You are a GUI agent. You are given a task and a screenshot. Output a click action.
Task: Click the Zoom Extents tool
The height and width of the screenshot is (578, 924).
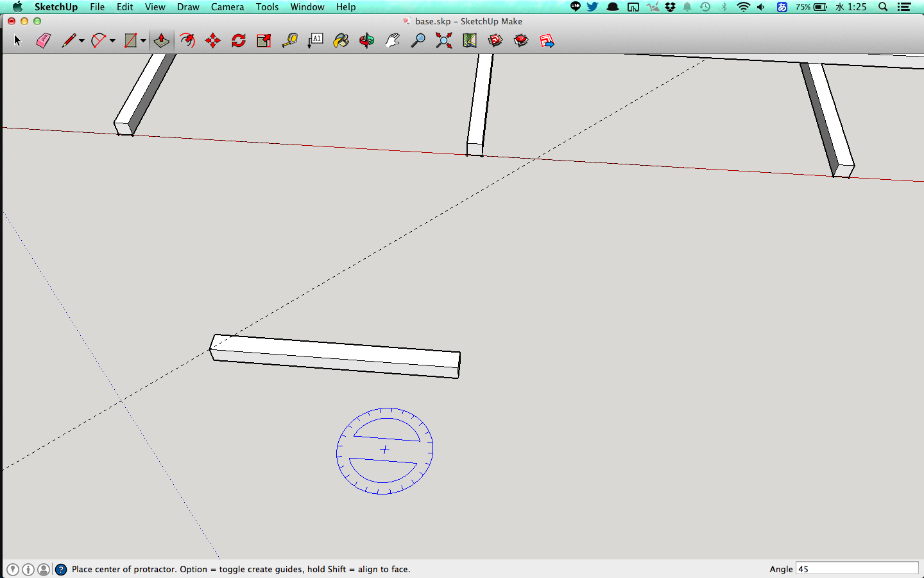pyautogui.click(x=443, y=41)
